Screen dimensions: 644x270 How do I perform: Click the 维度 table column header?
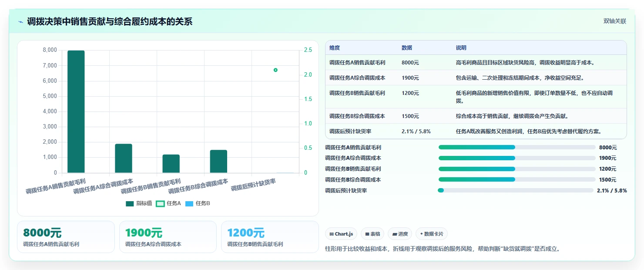coord(335,47)
